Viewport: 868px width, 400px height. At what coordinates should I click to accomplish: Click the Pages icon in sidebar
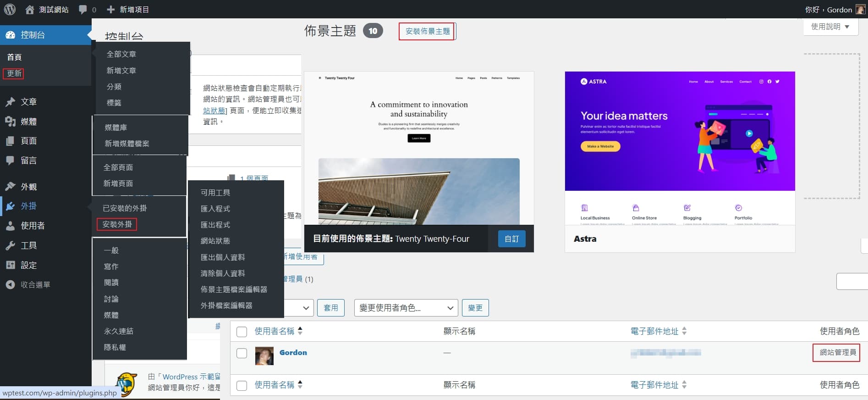(x=10, y=141)
